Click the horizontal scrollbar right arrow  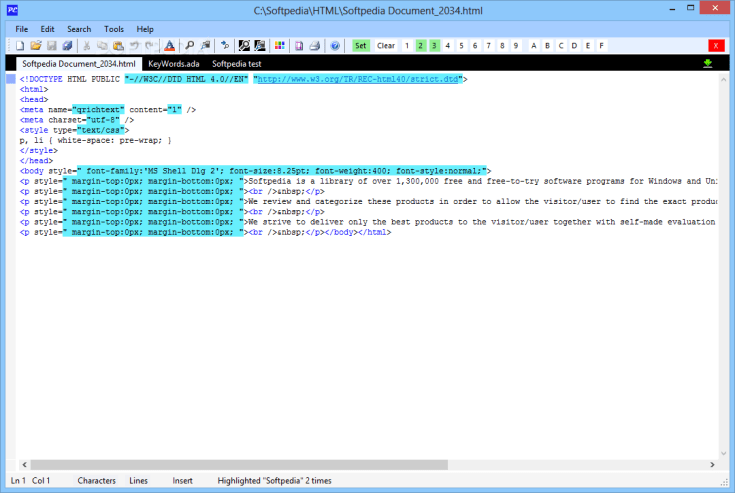click(712, 464)
